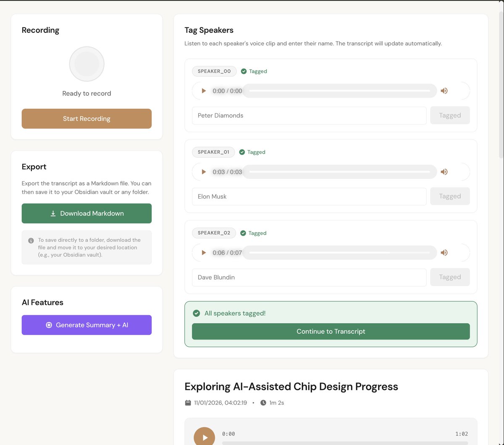Image resolution: width=504 pixels, height=445 pixels.
Task: Click the clock icon beside the 1m 2s duration
Action: point(263,403)
